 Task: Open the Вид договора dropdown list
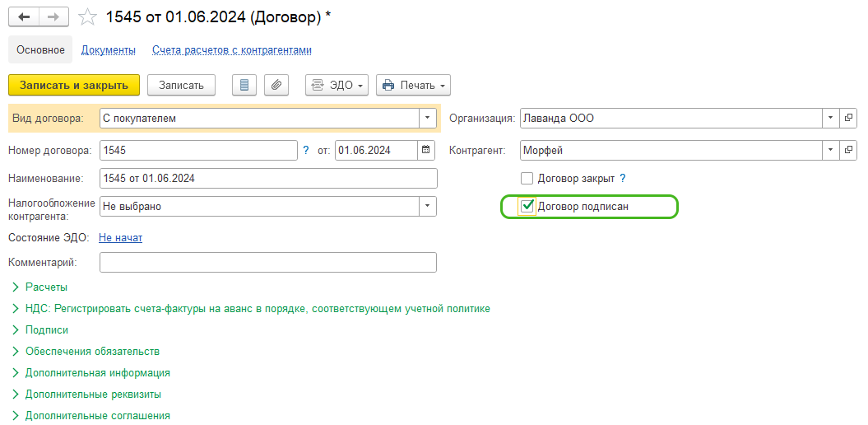[428, 118]
